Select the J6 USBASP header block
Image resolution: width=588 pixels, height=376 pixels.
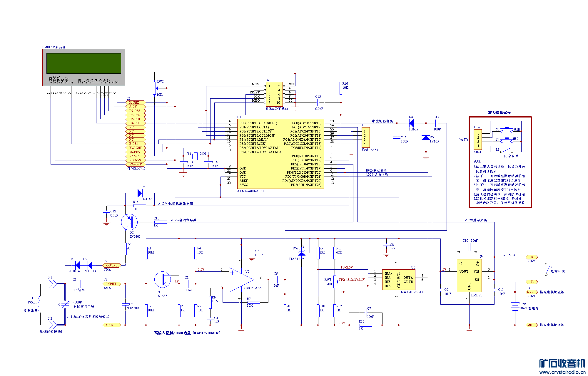click(x=274, y=94)
